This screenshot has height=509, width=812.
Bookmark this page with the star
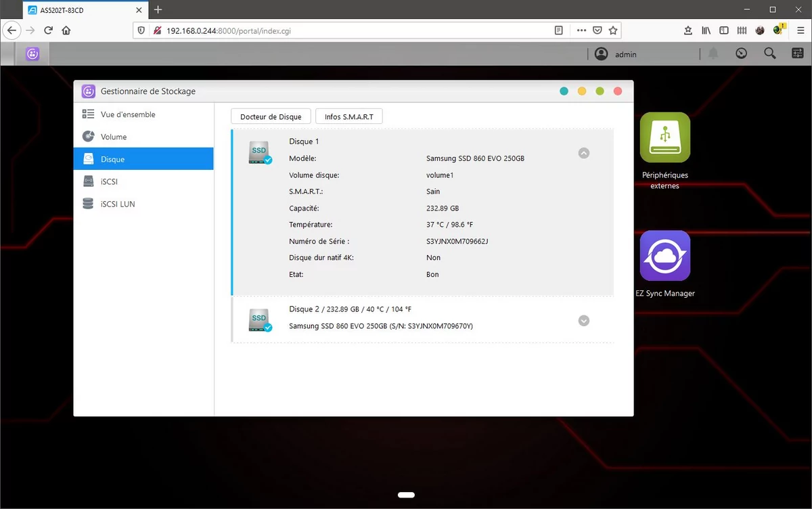pyautogui.click(x=613, y=30)
